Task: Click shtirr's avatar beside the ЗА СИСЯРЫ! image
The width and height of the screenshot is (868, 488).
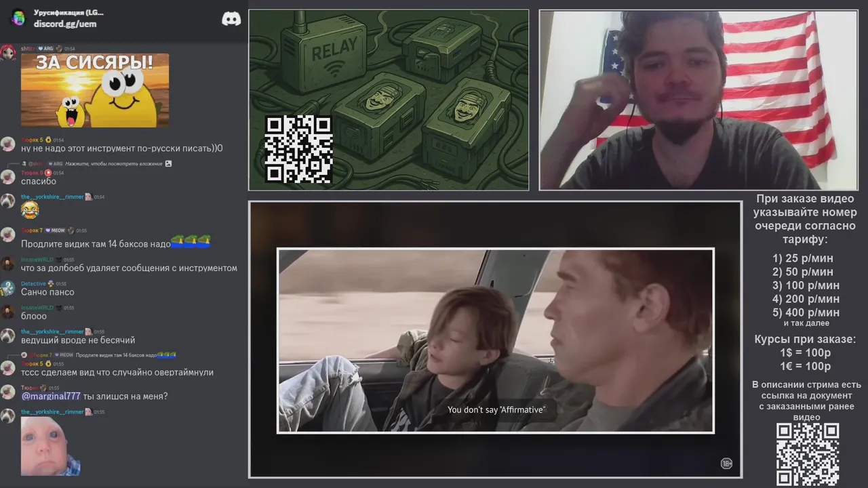Action: pyautogui.click(x=8, y=53)
